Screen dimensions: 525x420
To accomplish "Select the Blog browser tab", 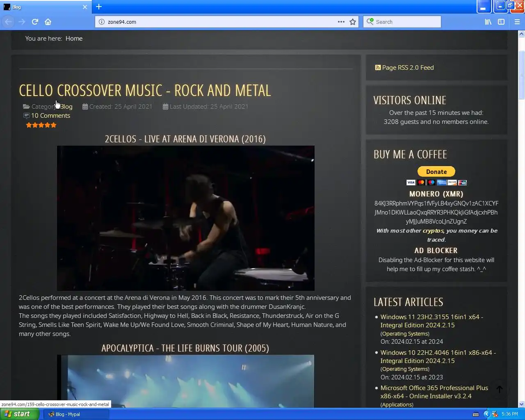I will coord(46,7).
